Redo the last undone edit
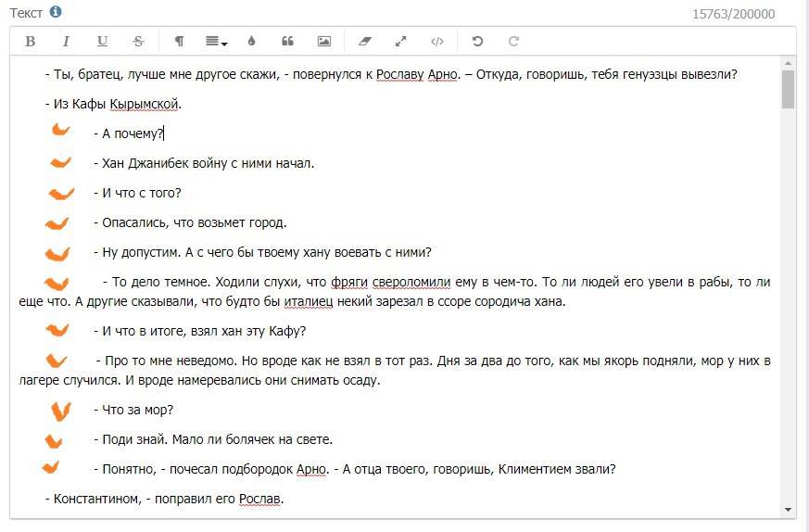Screen dimensions: 809x532 click(x=513, y=41)
